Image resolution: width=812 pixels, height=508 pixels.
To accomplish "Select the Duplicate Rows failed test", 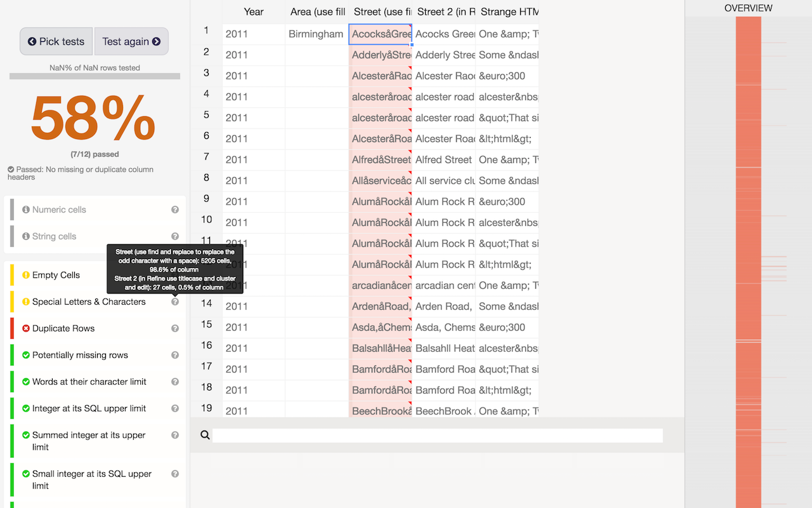I will click(63, 328).
